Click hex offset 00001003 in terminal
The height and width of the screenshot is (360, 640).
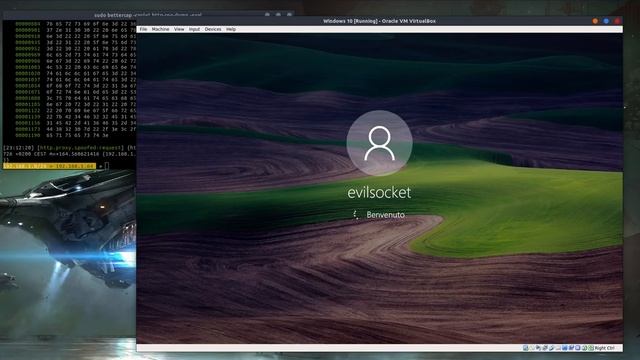28,67
